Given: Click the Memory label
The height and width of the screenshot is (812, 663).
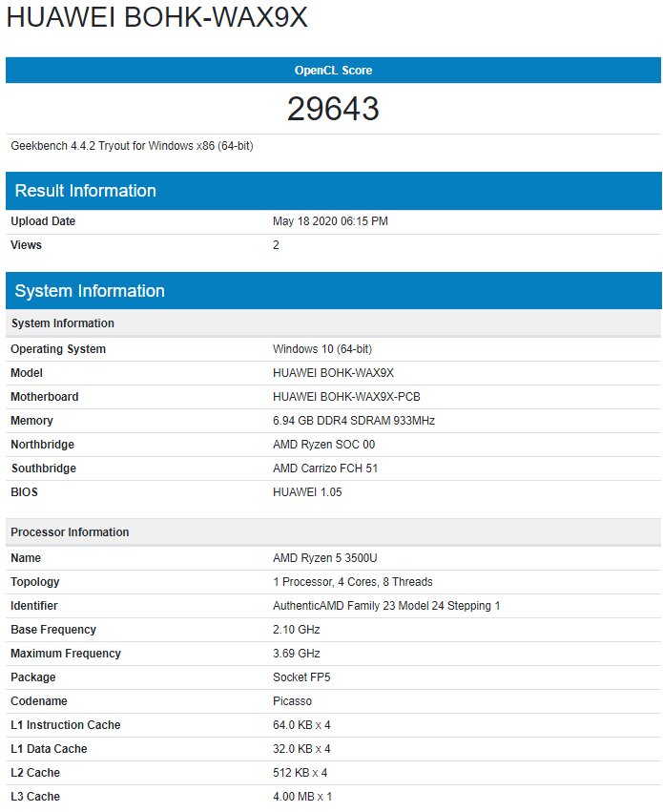Looking at the screenshot, I should (x=31, y=421).
